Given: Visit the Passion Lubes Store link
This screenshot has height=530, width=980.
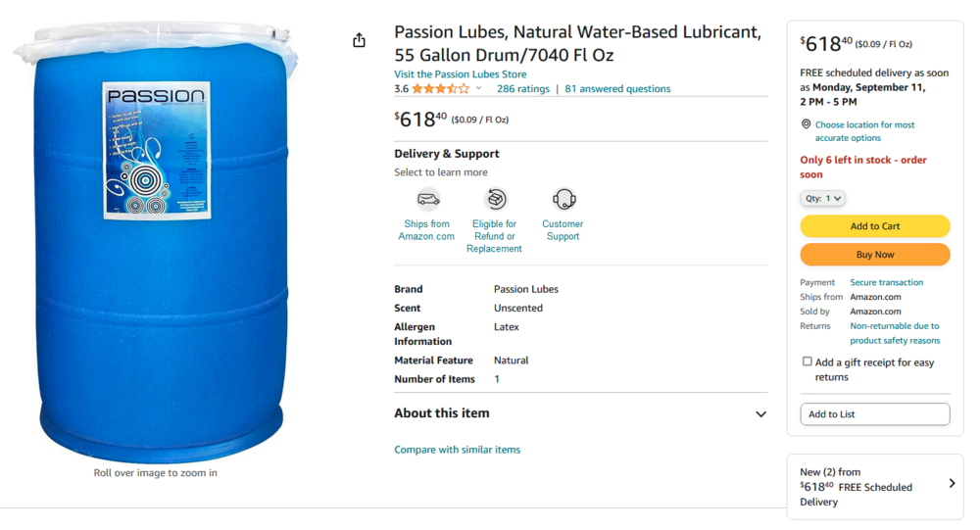Looking at the screenshot, I should [460, 74].
